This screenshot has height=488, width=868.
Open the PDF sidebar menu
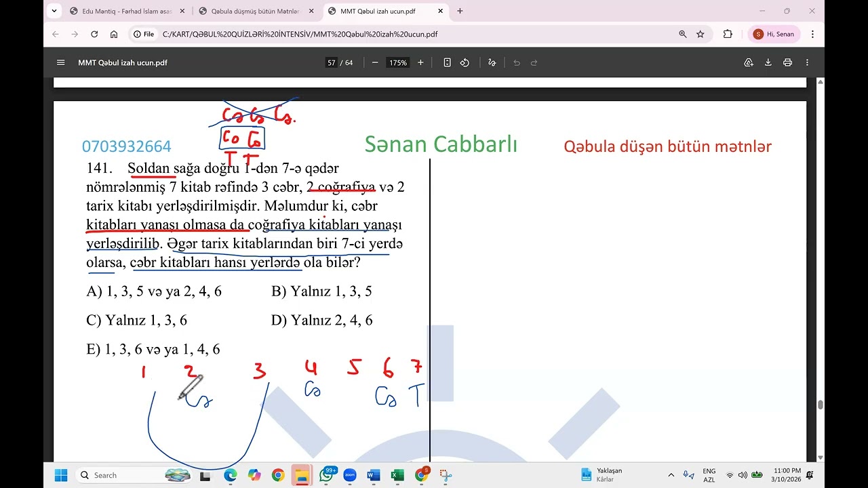(61, 62)
